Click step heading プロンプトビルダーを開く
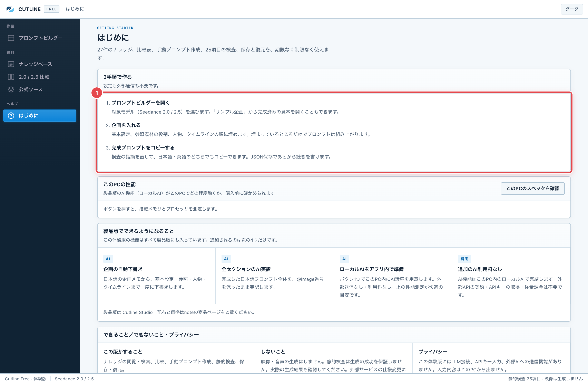This screenshot has width=588, height=384. coord(140,103)
